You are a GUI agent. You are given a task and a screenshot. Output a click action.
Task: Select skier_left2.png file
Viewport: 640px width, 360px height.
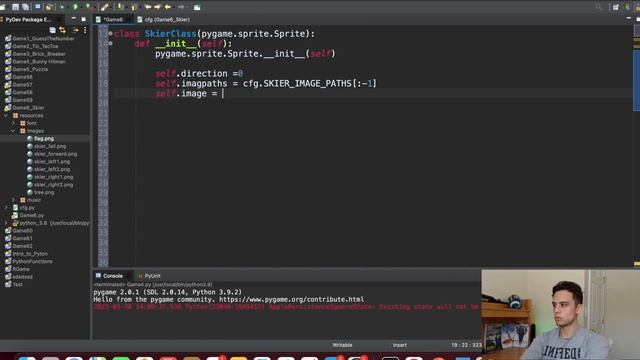51,169
